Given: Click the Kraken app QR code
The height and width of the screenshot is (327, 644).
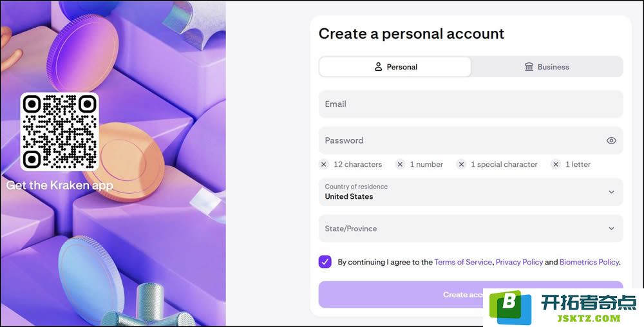Looking at the screenshot, I should 59,132.
